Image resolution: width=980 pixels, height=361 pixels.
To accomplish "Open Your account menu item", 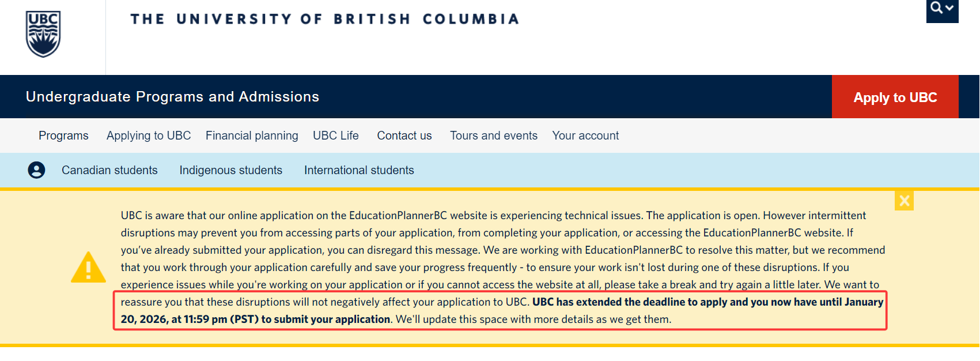I will 585,136.
